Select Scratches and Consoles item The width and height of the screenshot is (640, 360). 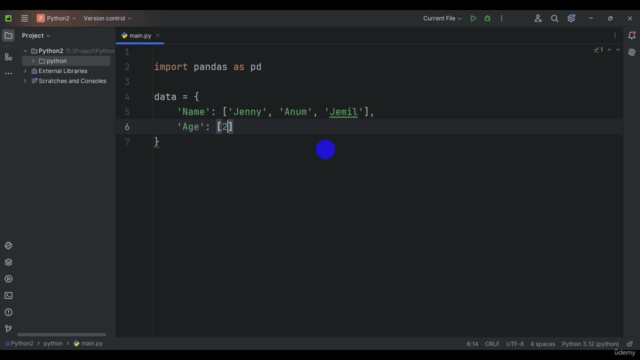[x=72, y=81]
